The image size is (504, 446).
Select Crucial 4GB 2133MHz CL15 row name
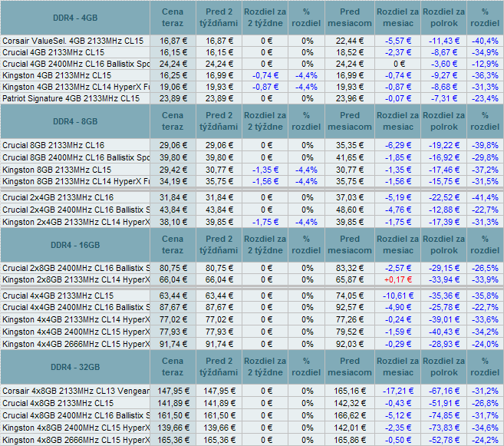(x=54, y=52)
